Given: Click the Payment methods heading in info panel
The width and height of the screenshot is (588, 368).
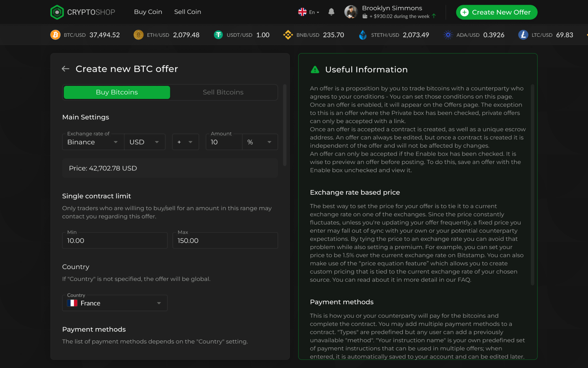Looking at the screenshot, I should [342, 302].
